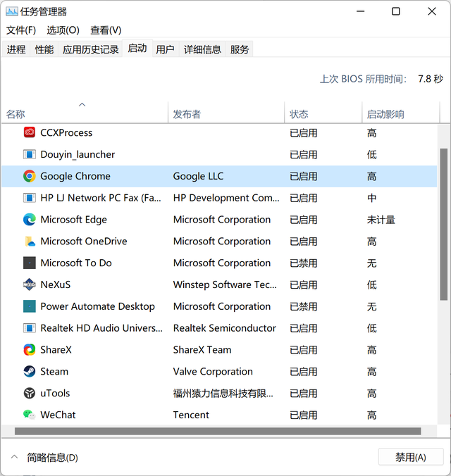Click the ShareX icon

coord(30,350)
